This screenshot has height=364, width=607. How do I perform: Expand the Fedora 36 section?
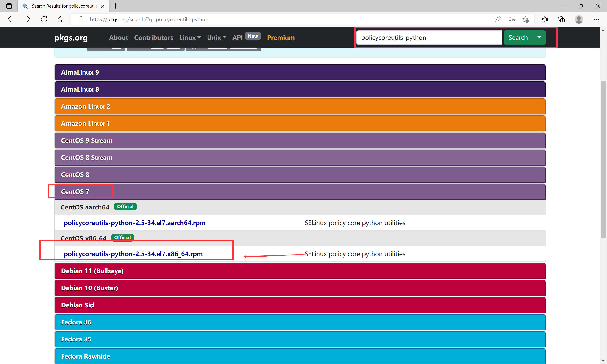coord(300,322)
